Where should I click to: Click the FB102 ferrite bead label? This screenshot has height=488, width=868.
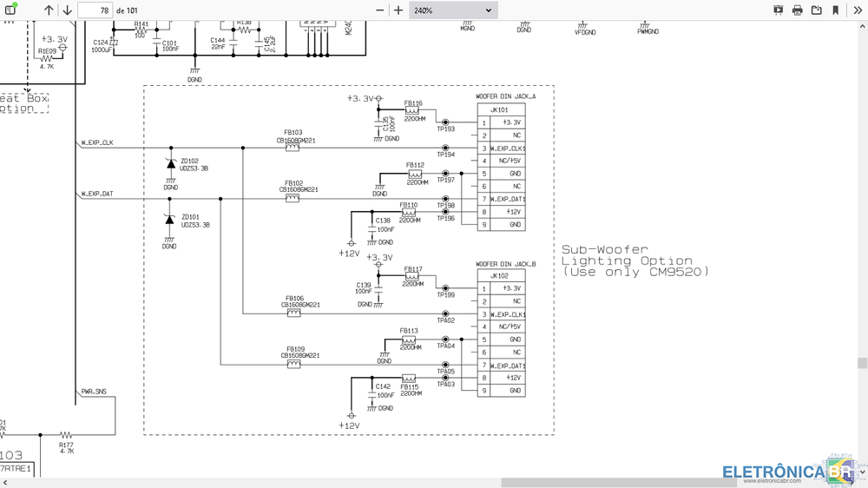pyautogui.click(x=294, y=183)
